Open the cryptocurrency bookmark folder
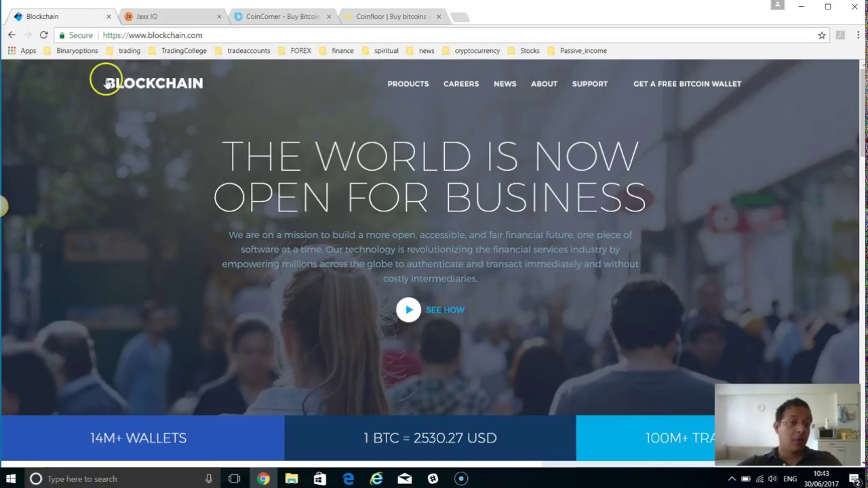Viewport: 868px width, 488px height. pyautogui.click(x=471, y=51)
